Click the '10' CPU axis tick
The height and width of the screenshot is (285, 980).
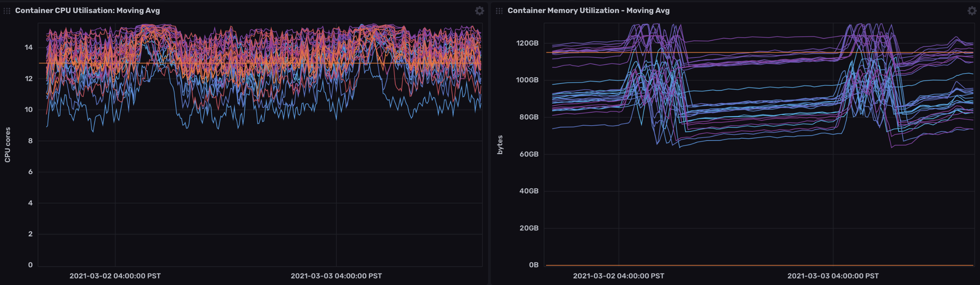click(29, 110)
